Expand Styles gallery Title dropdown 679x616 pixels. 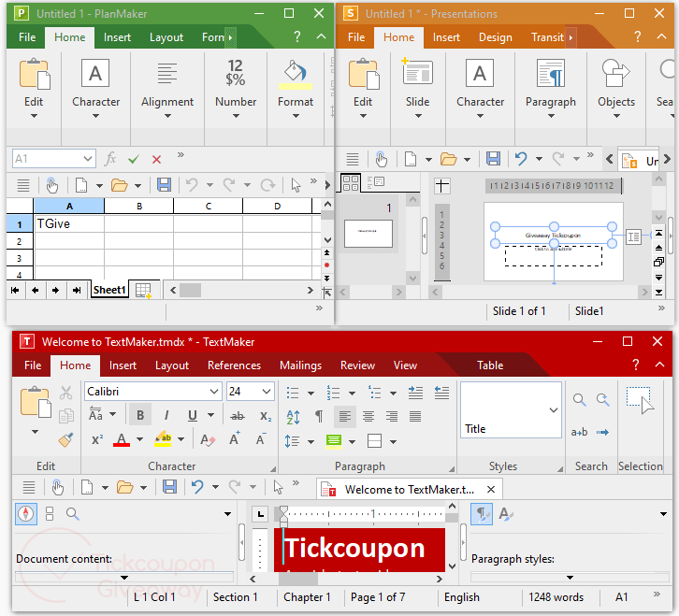(554, 409)
